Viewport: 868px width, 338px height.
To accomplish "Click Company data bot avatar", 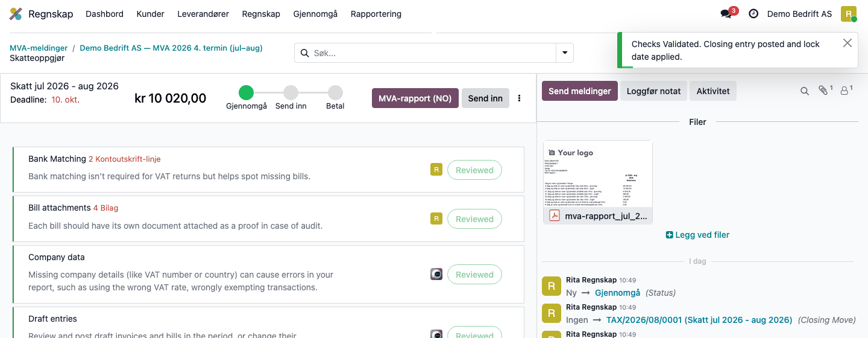I will pyautogui.click(x=436, y=274).
